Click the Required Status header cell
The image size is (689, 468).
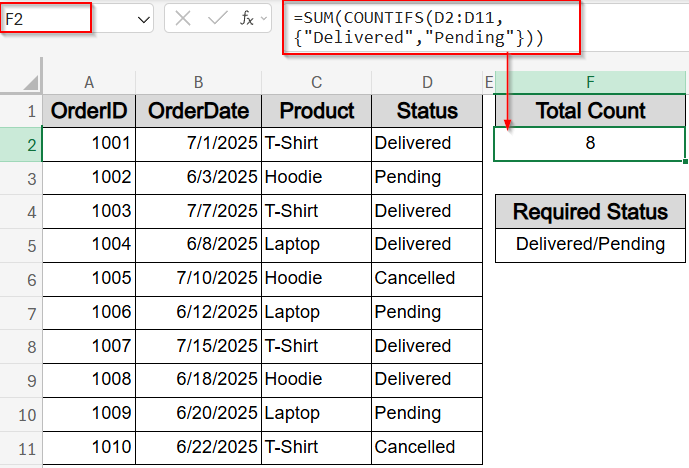pos(590,211)
